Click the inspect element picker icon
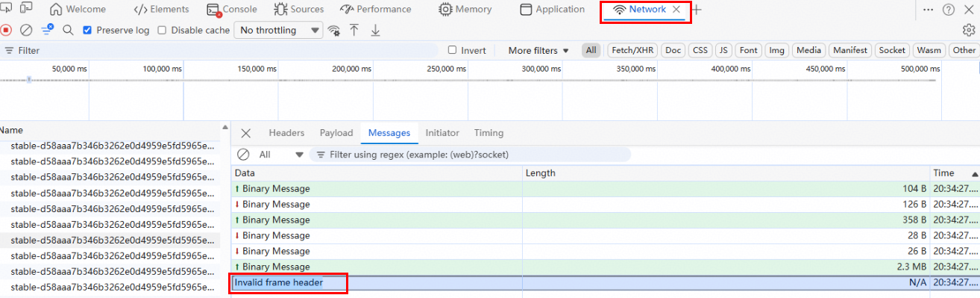The width and height of the screenshot is (980, 298). tap(6, 9)
